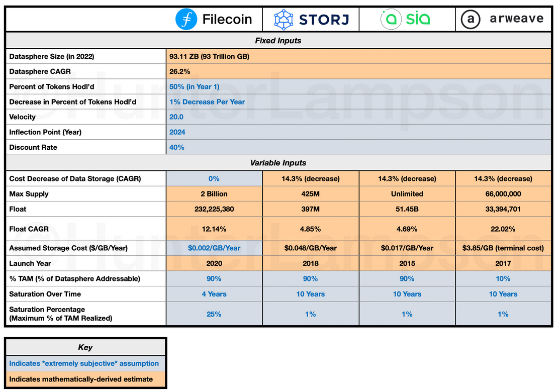Click Filecoin's $0.002/GB/Year storage cost

click(x=214, y=248)
